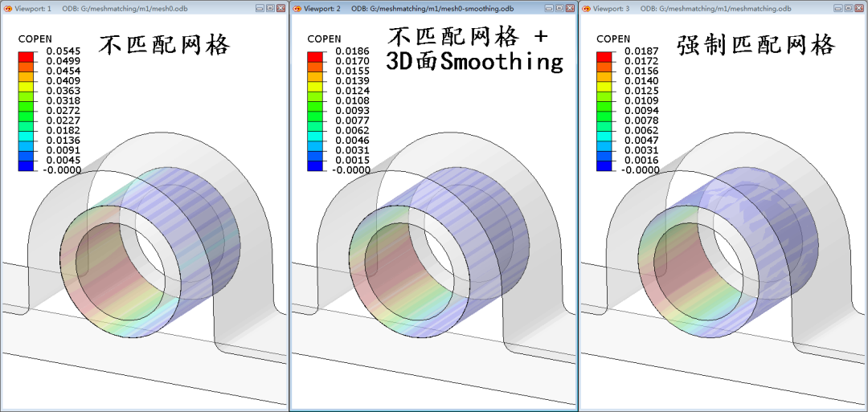Minimize Viewport 1 window
The image size is (868, 412).
click(260, 8)
